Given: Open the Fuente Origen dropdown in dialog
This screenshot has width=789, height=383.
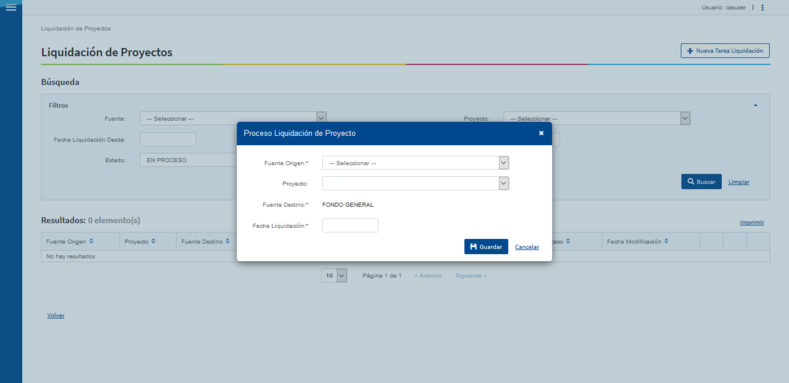Looking at the screenshot, I should [x=416, y=163].
